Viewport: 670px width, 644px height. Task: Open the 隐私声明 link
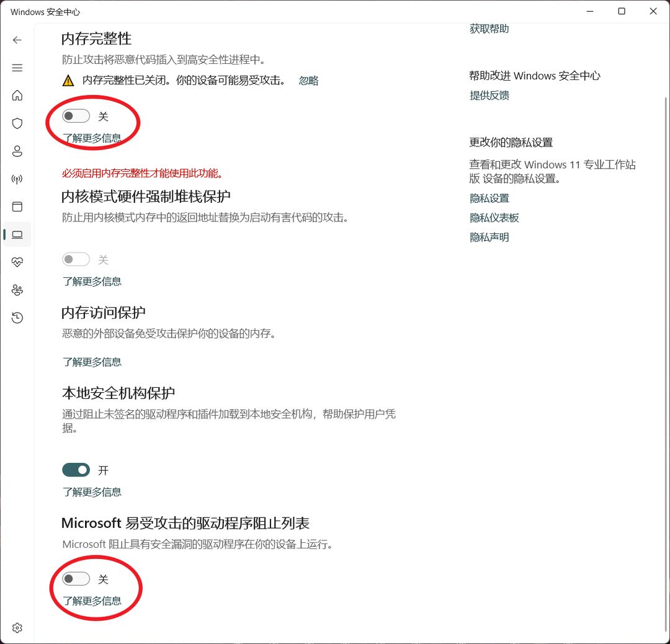(489, 237)
